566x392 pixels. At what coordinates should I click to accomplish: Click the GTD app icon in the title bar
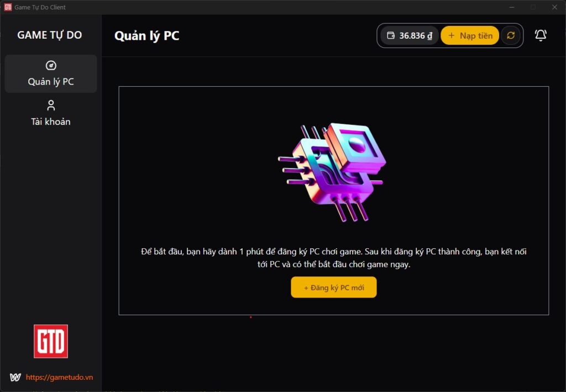coord(8,7)
